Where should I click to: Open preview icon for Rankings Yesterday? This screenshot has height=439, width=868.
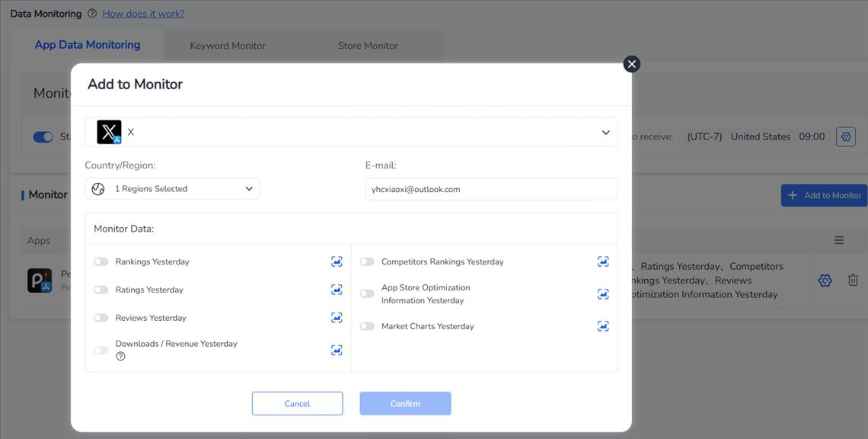(x=337, y=261)
